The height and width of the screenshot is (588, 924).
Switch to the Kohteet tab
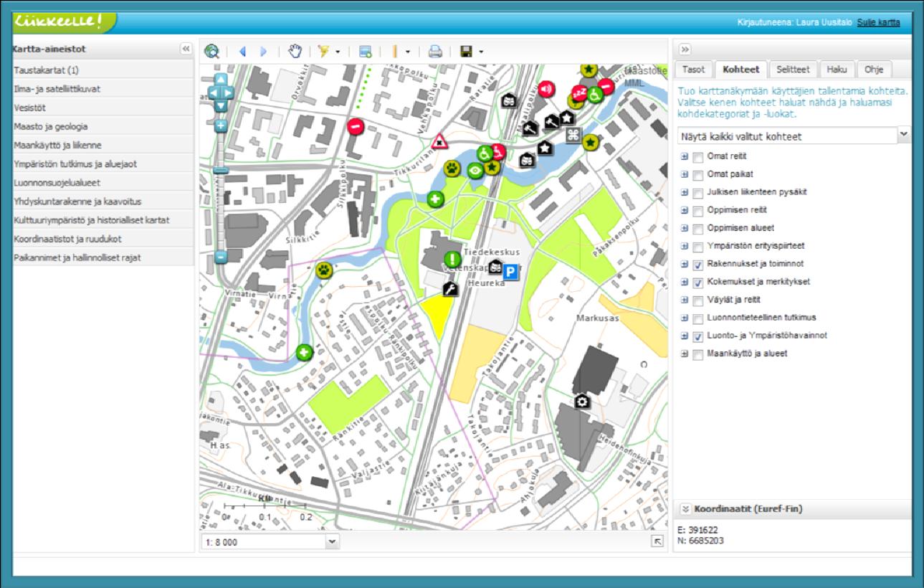point(741,70)
